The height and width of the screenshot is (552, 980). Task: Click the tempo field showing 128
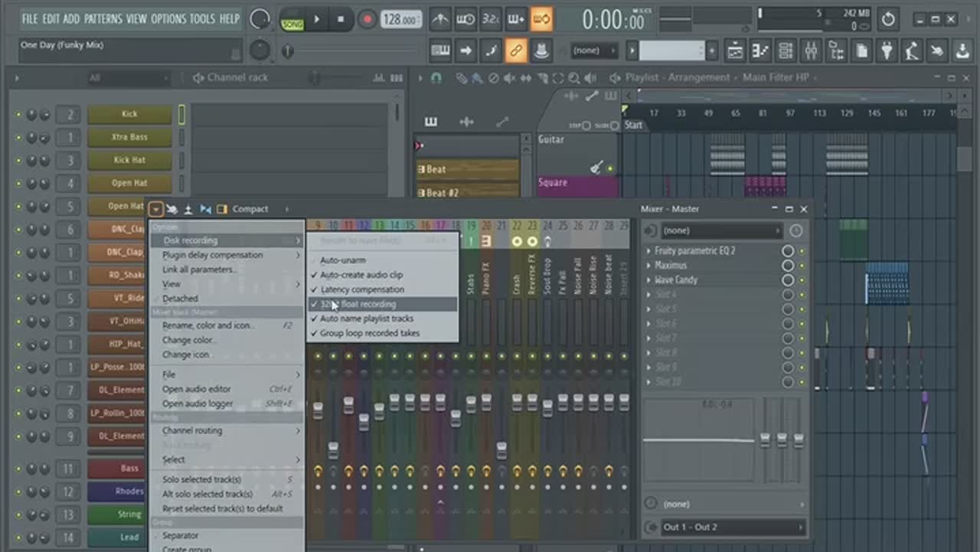click(x=401, y=20)
